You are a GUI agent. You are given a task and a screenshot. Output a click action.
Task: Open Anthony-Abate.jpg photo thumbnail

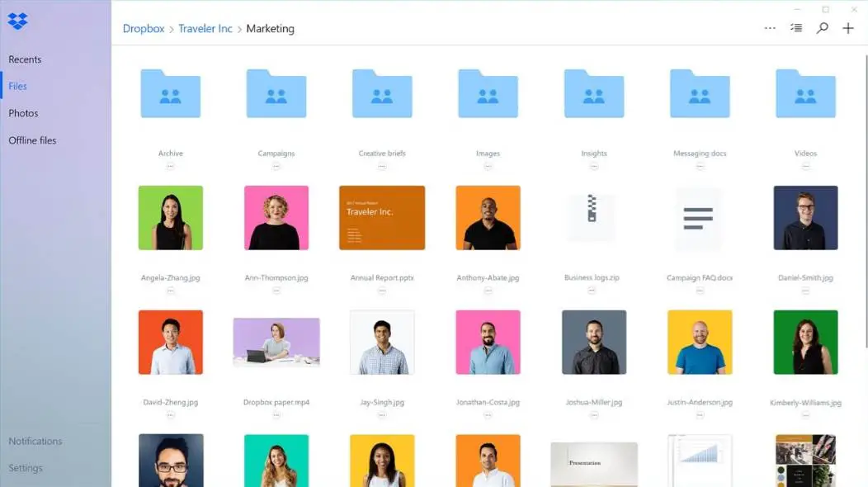(488, 218)
